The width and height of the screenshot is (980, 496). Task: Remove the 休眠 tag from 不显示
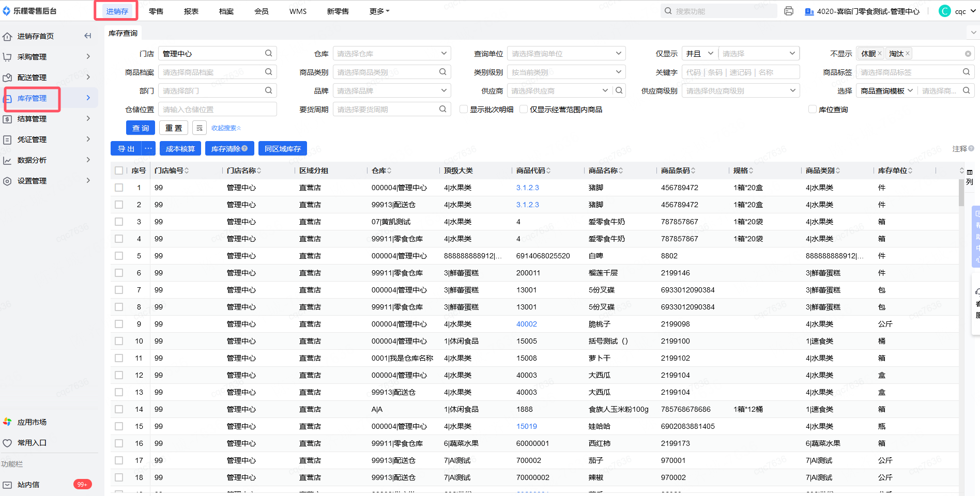tap(880, 53)
